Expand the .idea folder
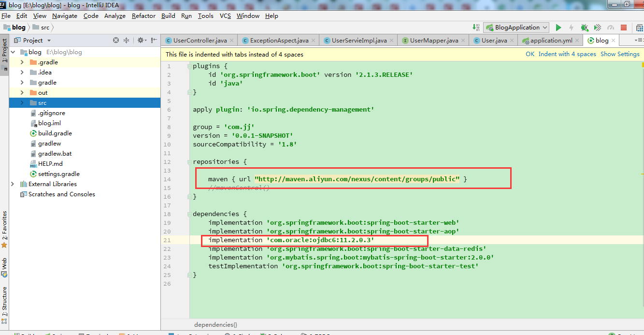Screen dimensions: 644x335 click(22, 72)
